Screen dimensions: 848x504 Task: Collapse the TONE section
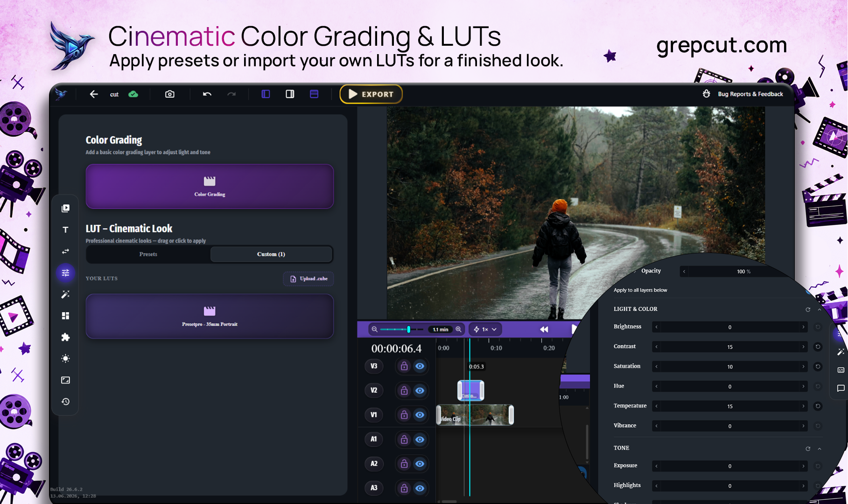coord(820,448)
